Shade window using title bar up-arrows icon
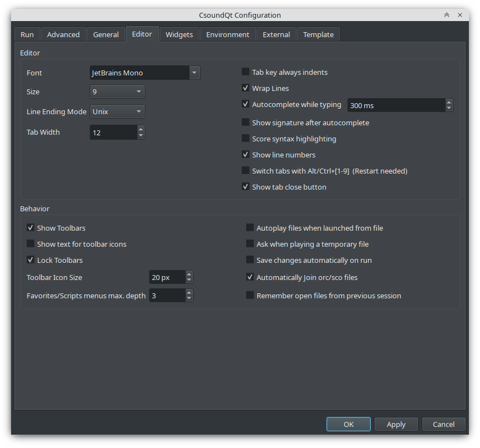Viewport: 480px width, 448px height. pos(447,15)
